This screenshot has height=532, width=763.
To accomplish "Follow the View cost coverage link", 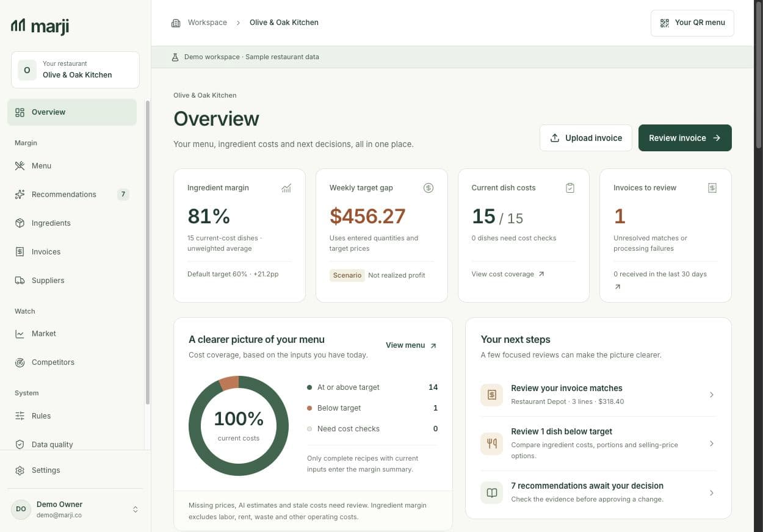I will point(508,275).
